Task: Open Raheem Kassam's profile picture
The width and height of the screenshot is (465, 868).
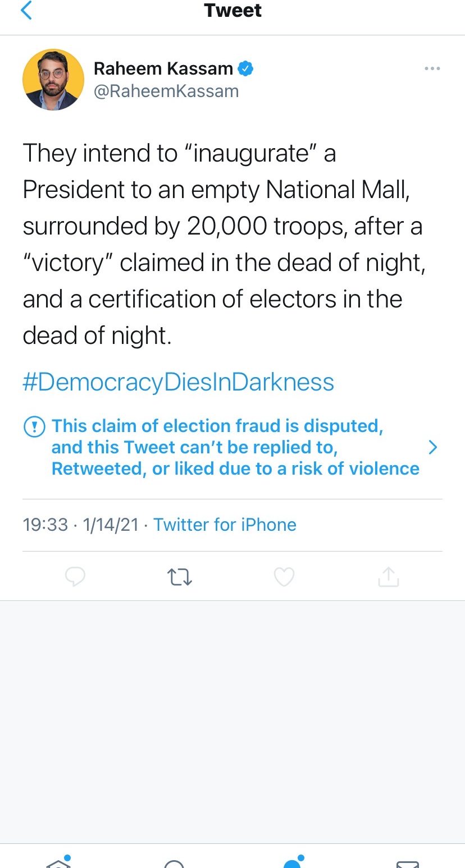Action: pos(53,79)
